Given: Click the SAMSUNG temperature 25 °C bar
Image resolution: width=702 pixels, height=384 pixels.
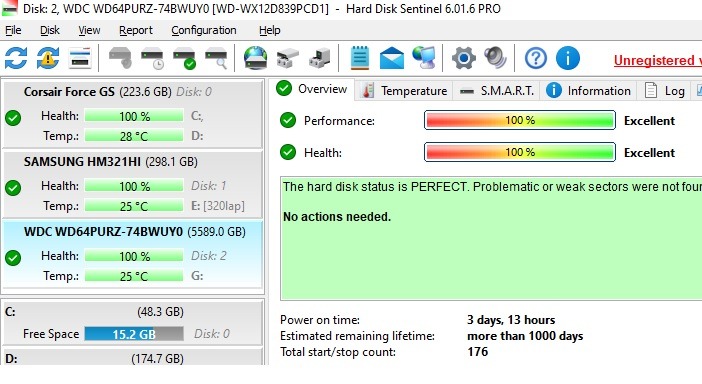Looking at the screenshot, I should click(x=134, y=206).
